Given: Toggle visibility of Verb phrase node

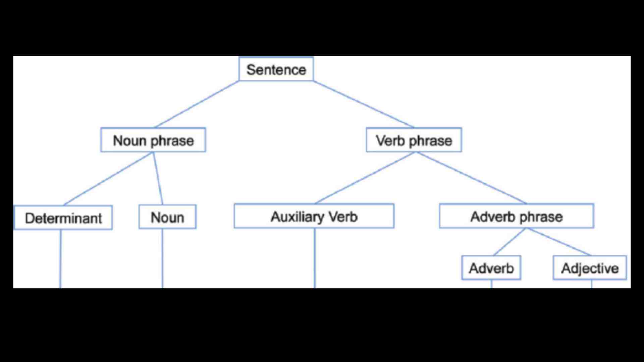Looking at the screenshot, I should tap(414, 140).
